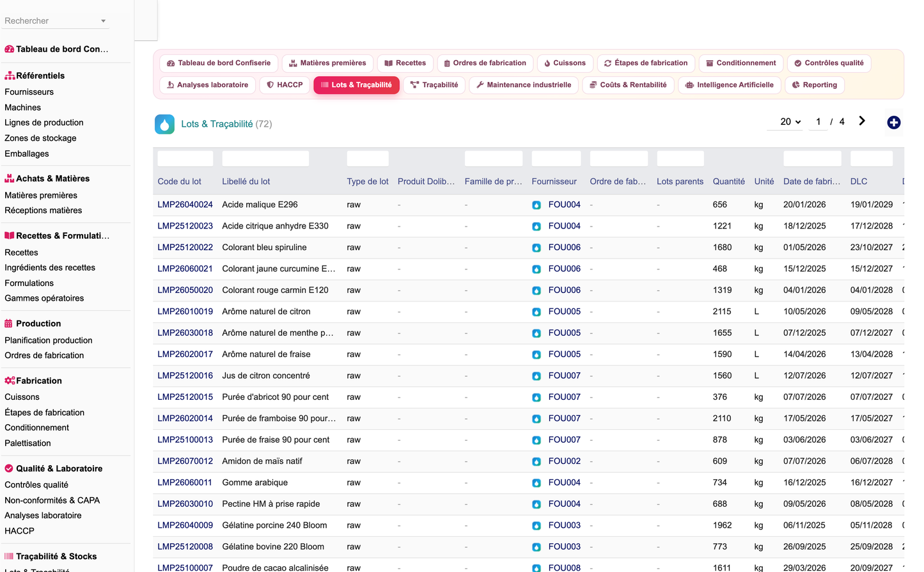Sort by DLC column header
This screenshot has height=572, width=924.
tap(859, 182)
